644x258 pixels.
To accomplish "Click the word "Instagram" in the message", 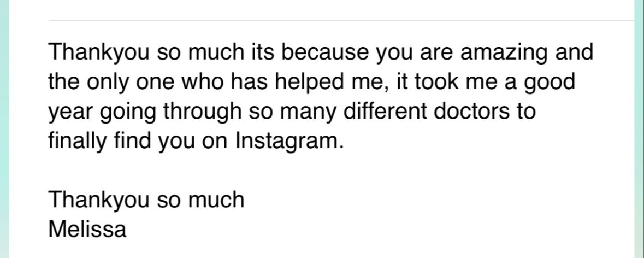I will pyautogui.click(x=289, y=142).
